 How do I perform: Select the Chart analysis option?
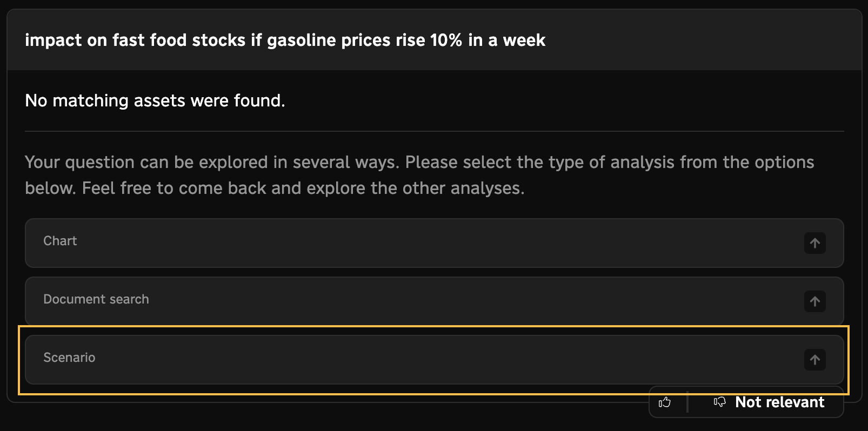pos(434,243)
